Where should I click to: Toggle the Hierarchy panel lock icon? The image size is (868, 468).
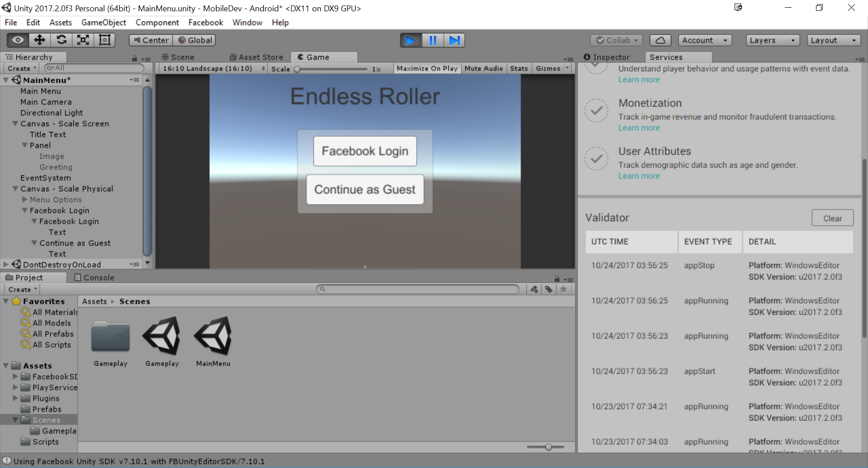pos(134,58)
